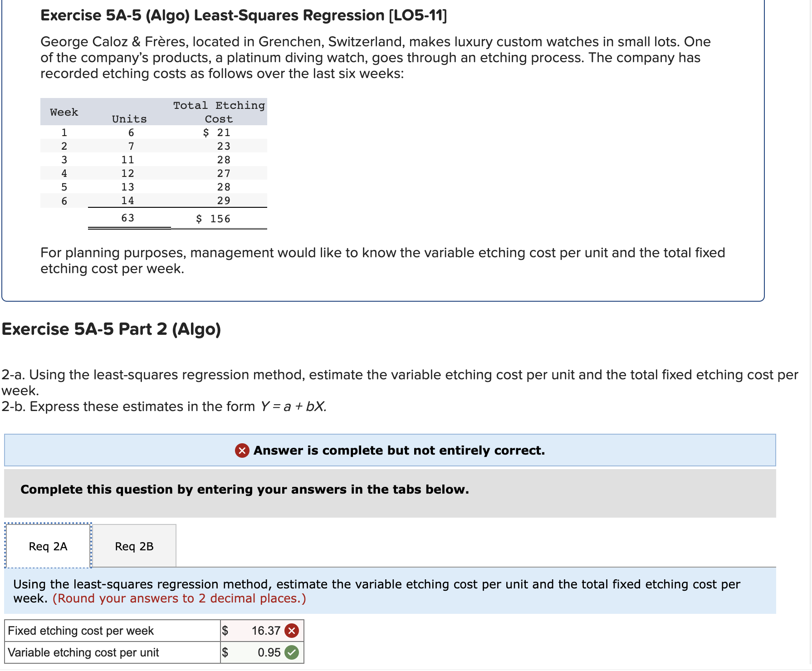Click the week 6 etching cost '29'

pos(224,201)
